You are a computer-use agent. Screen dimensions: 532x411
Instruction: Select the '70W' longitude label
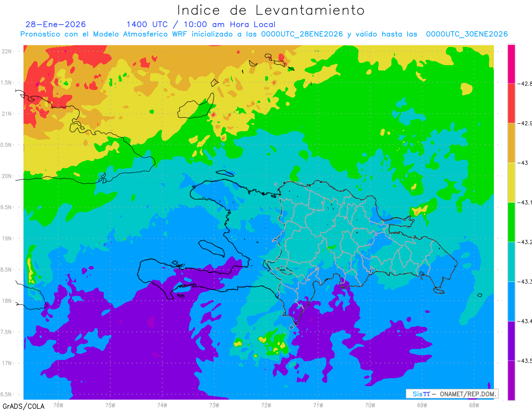click(370, 405)
